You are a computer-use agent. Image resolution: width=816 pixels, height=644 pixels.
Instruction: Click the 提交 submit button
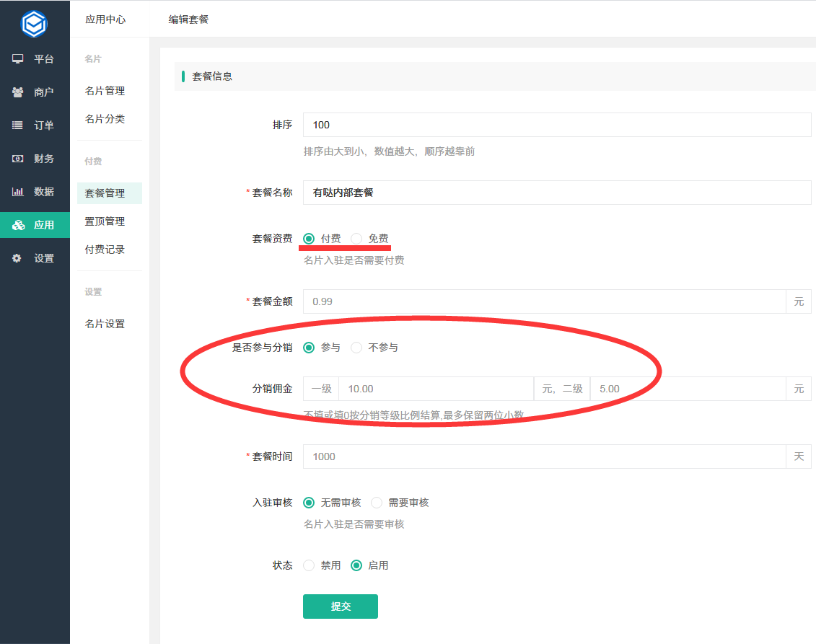(x=341, y=606)
